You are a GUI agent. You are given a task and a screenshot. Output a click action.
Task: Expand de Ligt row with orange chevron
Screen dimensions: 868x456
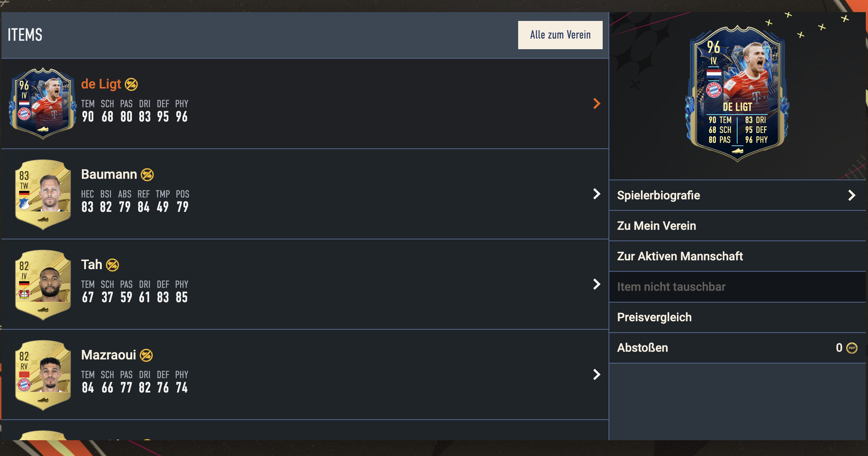597,104
